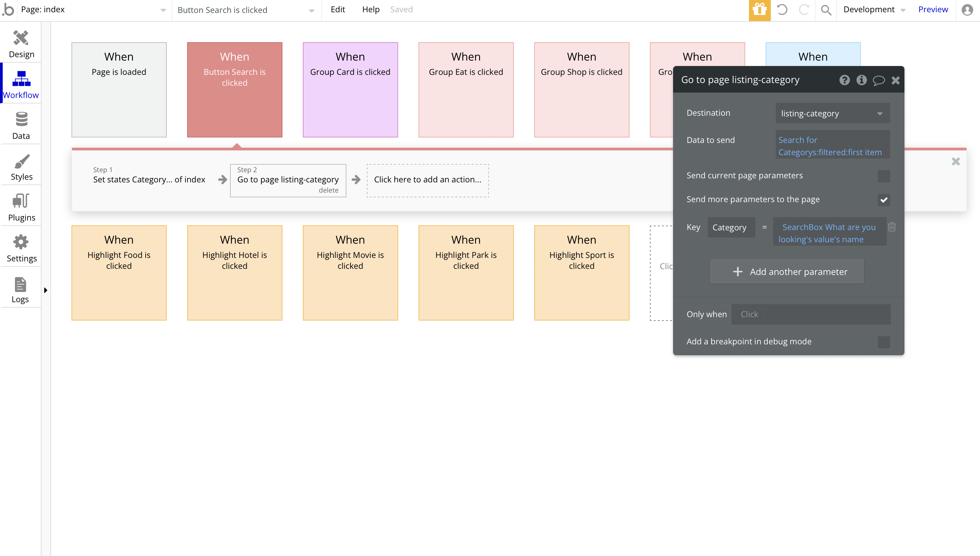The height and width of the screenshot is (556, 980).
Task: Open the Development version dropdown
Action: (874, 10)
